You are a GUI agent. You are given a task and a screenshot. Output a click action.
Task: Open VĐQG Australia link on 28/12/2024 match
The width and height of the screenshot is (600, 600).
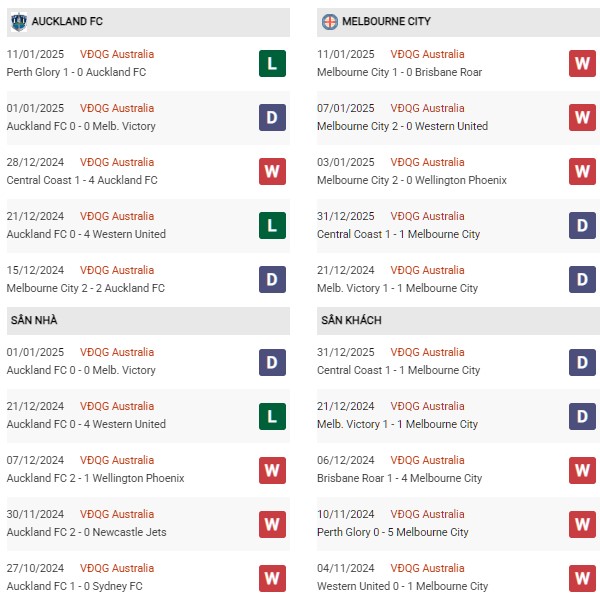117,162
